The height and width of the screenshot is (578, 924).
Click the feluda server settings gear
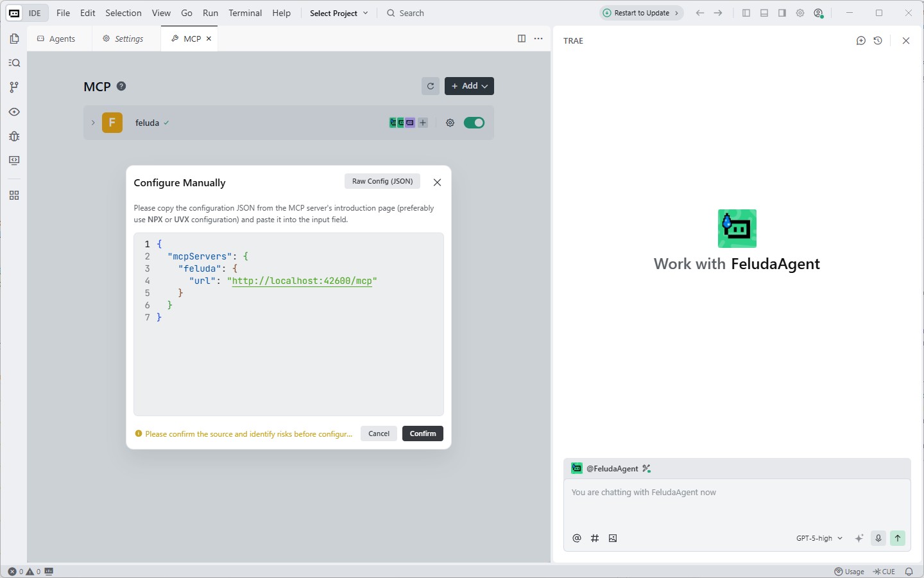tap(450, 123)
